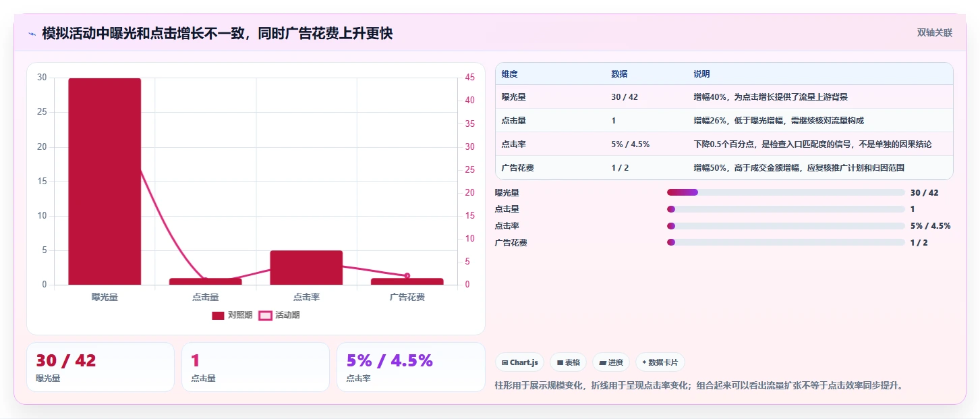980x419 pixels.
Task: Click the 5% / 4.5% 点击率 data card
Action: click(x=411, y=367)
